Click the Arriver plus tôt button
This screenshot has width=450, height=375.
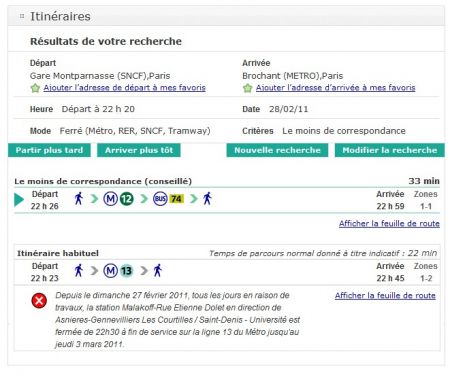point(139,150)
